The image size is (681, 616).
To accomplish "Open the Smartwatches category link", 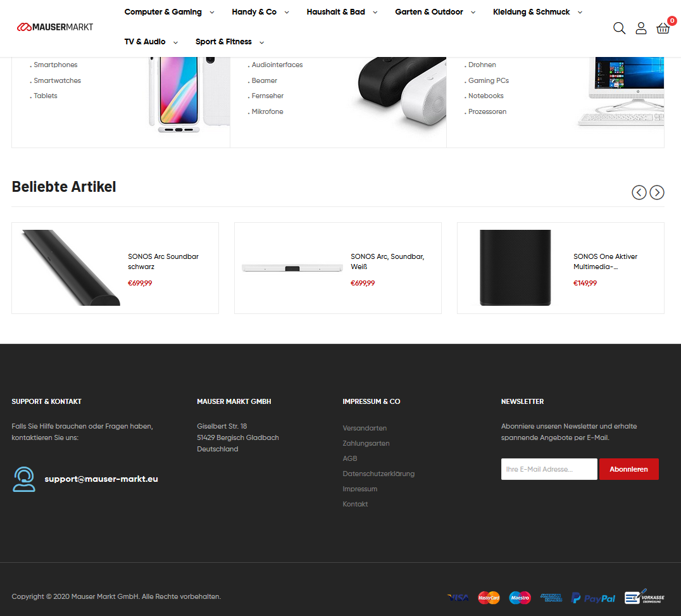I will [58, 80].
